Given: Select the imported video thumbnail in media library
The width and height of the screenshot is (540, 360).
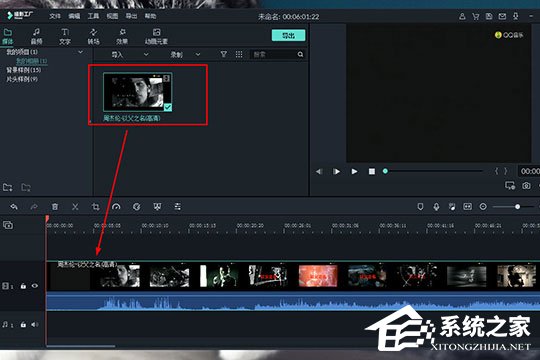Looking at the screenshot, I should tap(137, 92).
